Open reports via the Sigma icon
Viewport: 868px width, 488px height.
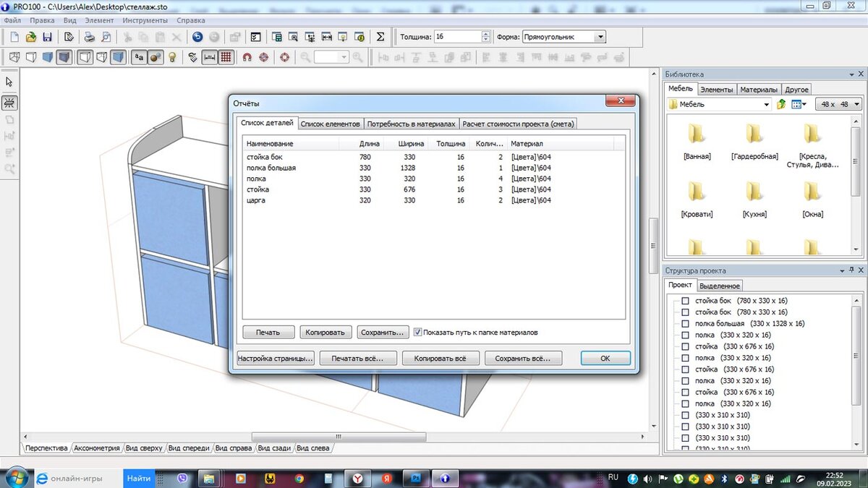click(x=380, y=37)
